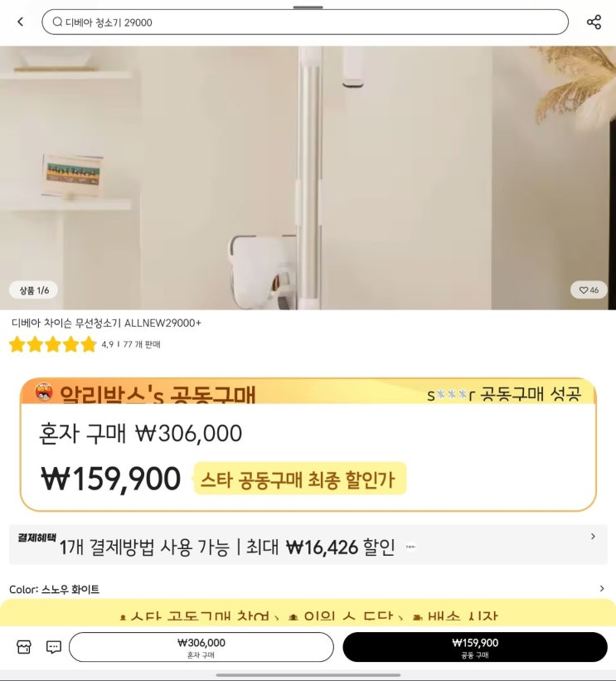Go back using the left arrow icon
Screen dimensions: 616x681
21,22
